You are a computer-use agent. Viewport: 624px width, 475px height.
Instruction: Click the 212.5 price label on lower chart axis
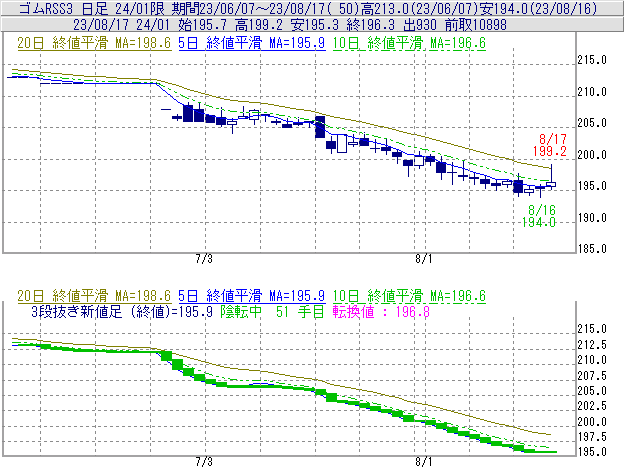(592, 345)
